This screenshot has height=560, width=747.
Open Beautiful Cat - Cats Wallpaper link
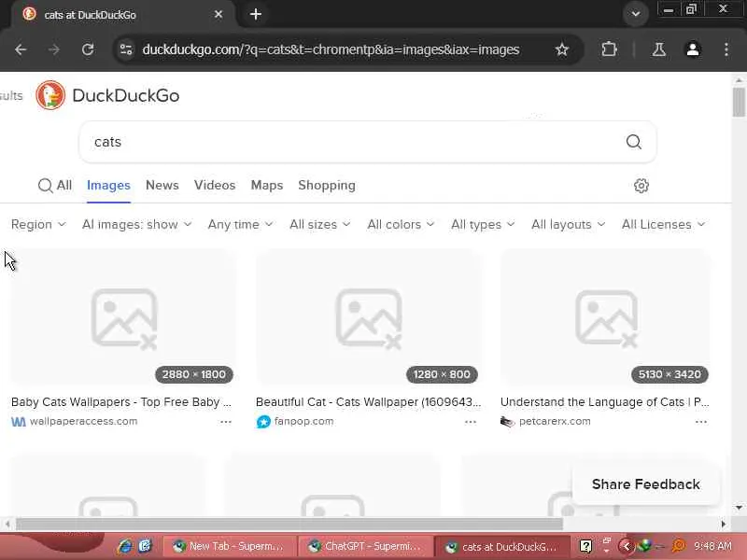tap(368, 402)
